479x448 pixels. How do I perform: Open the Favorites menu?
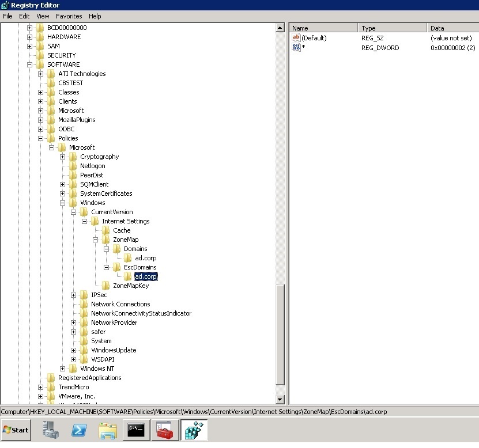[69, 16]
